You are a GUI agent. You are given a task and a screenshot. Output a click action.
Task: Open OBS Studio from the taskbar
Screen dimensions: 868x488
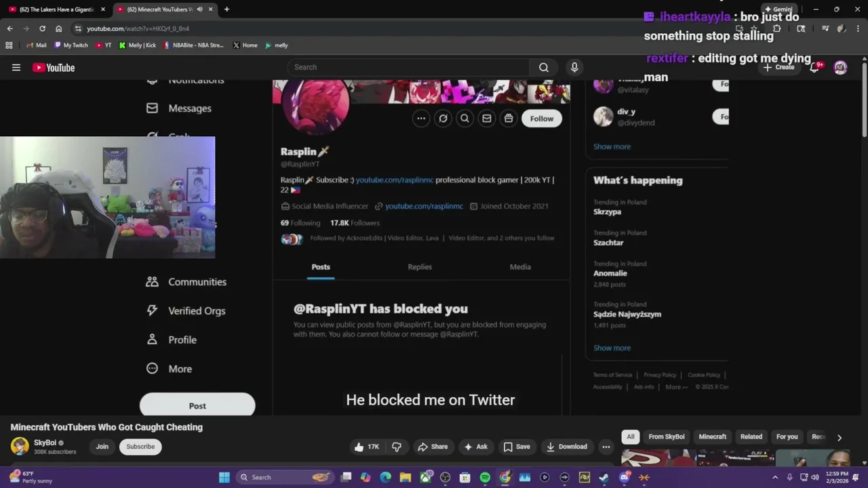[x=446, y=477]
